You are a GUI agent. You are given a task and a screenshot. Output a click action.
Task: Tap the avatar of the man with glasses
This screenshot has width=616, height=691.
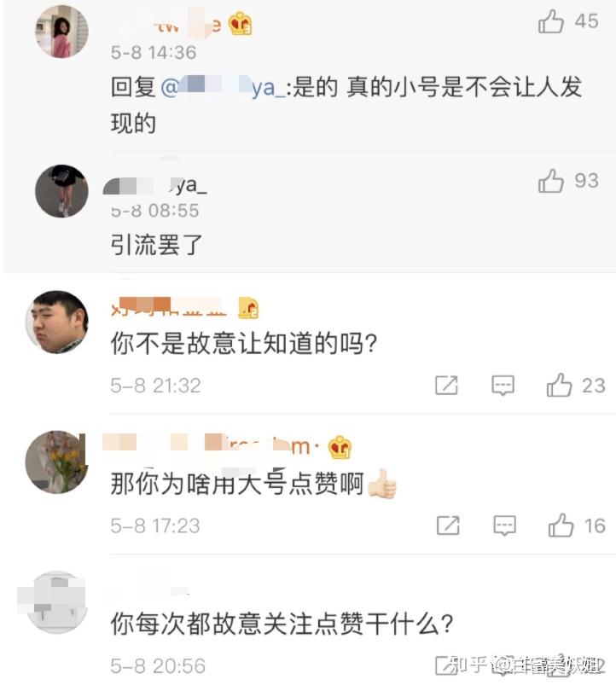point(61,322)
